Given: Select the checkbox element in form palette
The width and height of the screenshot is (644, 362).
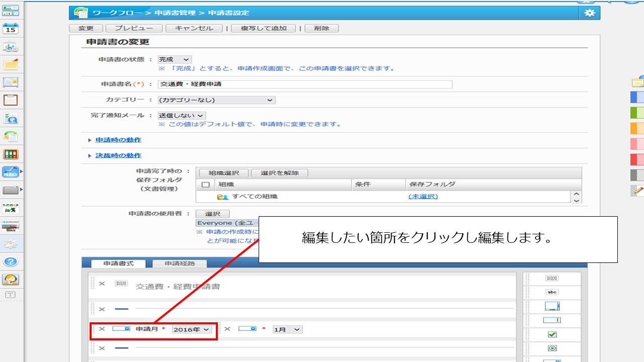Looking at the screenshot, I should tap(552, 334).
